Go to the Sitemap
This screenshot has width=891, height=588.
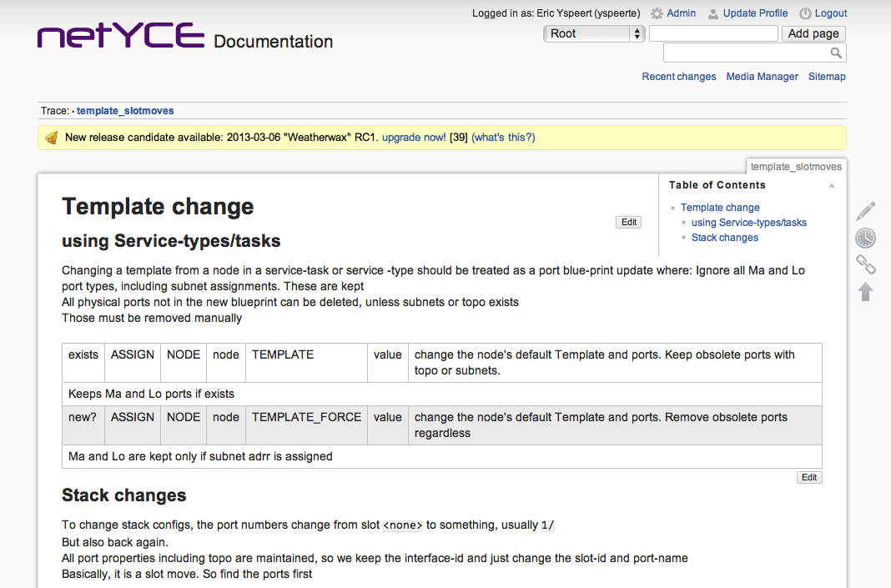(x=826, y=77)
